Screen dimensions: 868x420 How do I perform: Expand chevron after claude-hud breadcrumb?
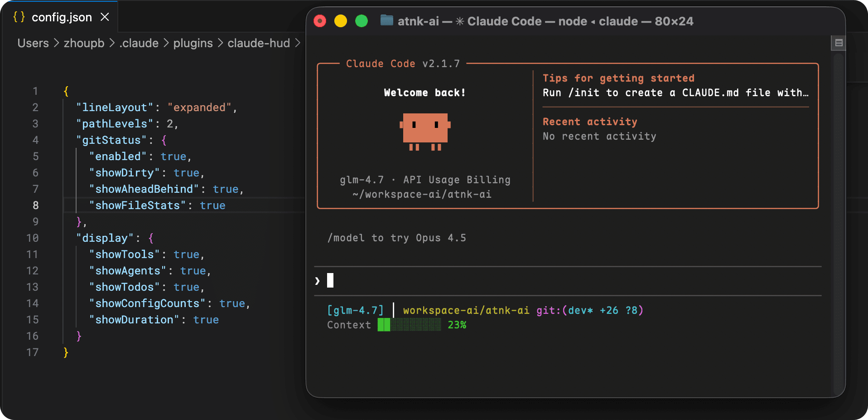(x=298, y=43)
